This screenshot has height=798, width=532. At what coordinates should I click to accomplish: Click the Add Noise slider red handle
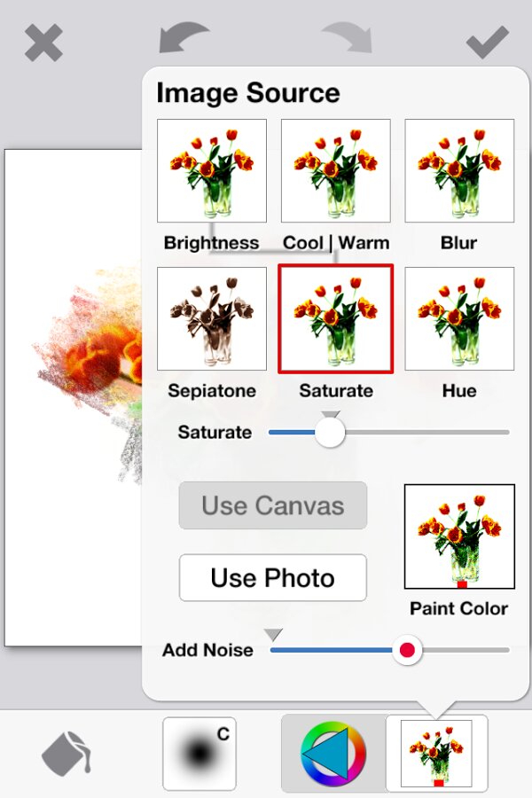(407, 650)
